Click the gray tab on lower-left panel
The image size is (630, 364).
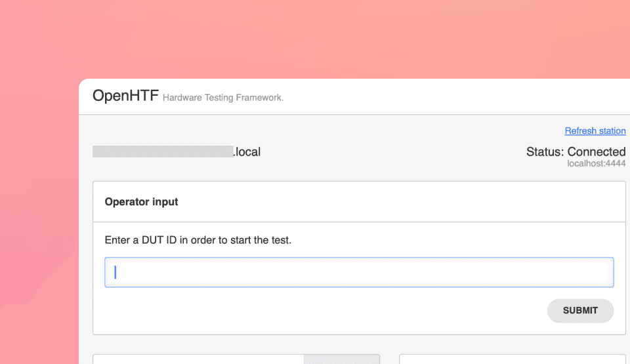[x=341, y=359]
